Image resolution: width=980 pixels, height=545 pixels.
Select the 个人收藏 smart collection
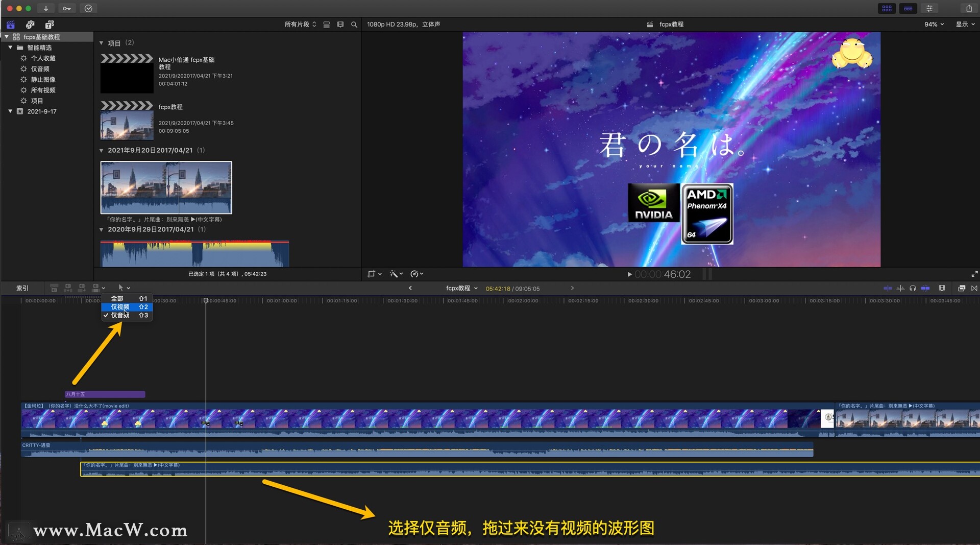43,58
